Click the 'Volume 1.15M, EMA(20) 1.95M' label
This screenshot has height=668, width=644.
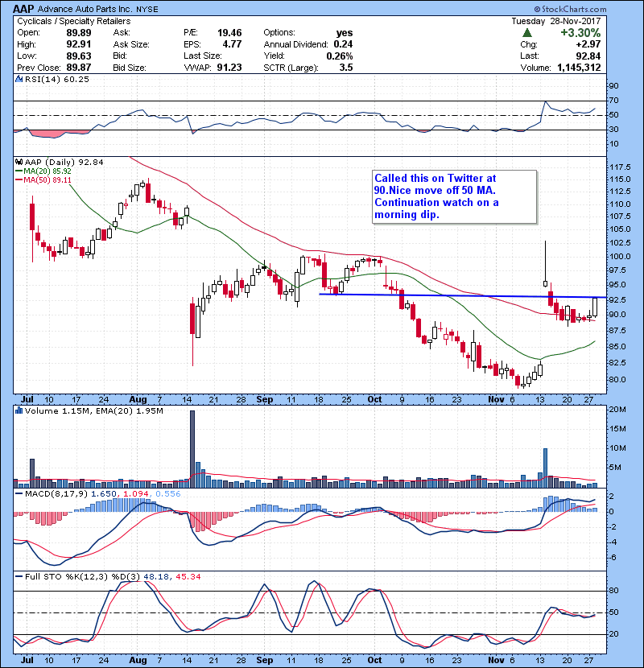[x=93, y=410]
